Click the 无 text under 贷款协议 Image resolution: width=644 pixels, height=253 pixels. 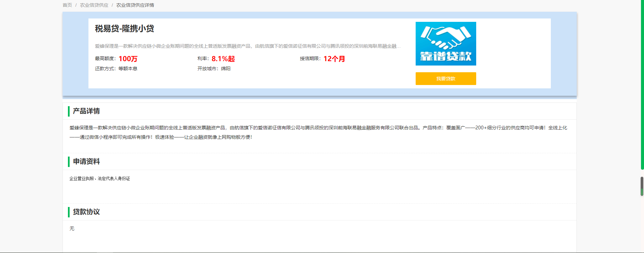click(x=72, y=228)
